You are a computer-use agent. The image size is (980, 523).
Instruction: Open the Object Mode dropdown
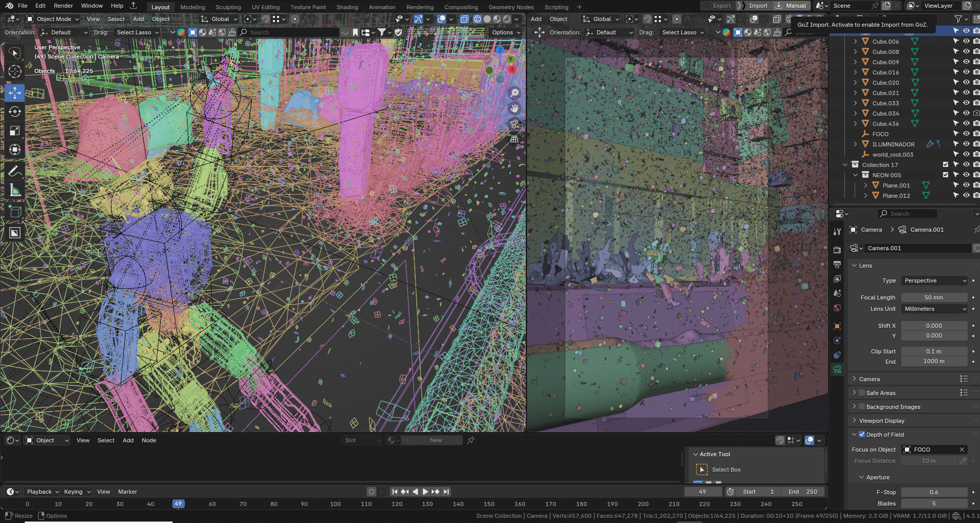[53, 19]
